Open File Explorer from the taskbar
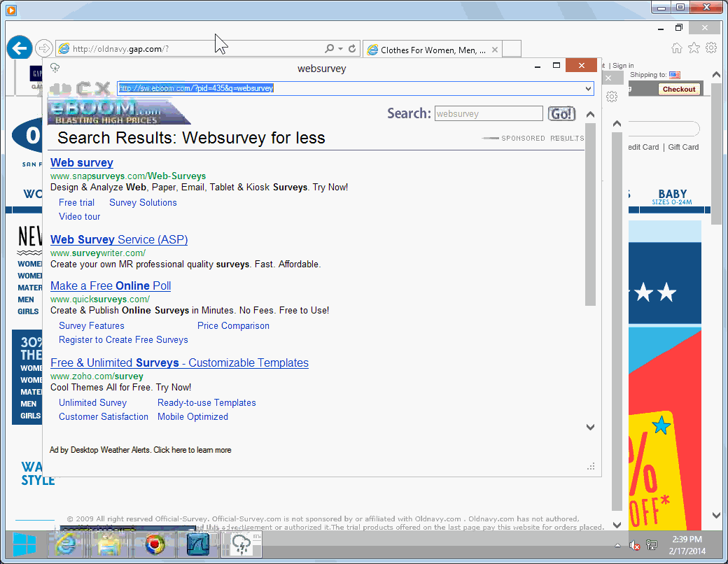This screenshot has width=728, height=564. click(x=108, y=544)
